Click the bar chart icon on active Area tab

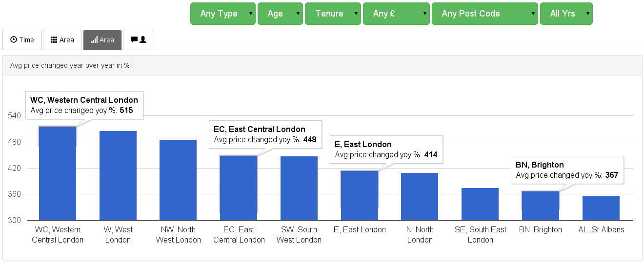point(94,40)
